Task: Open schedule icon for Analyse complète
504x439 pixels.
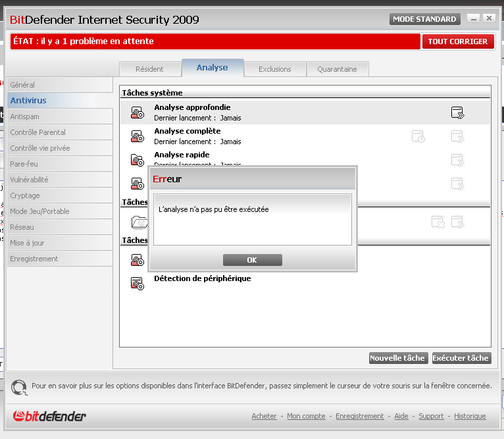Action: (x=418, y=136)
